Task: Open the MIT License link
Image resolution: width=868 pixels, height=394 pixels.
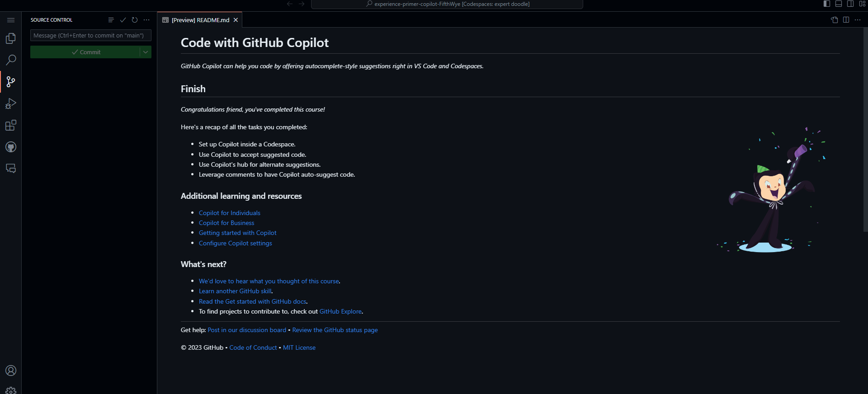Action: [x=299, y=347]
